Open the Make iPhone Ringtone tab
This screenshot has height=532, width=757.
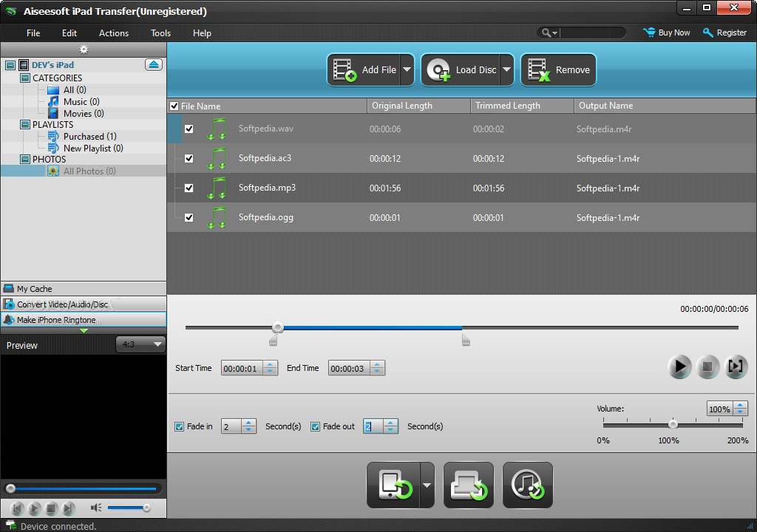pyautogui.click(x=84, y=320)
